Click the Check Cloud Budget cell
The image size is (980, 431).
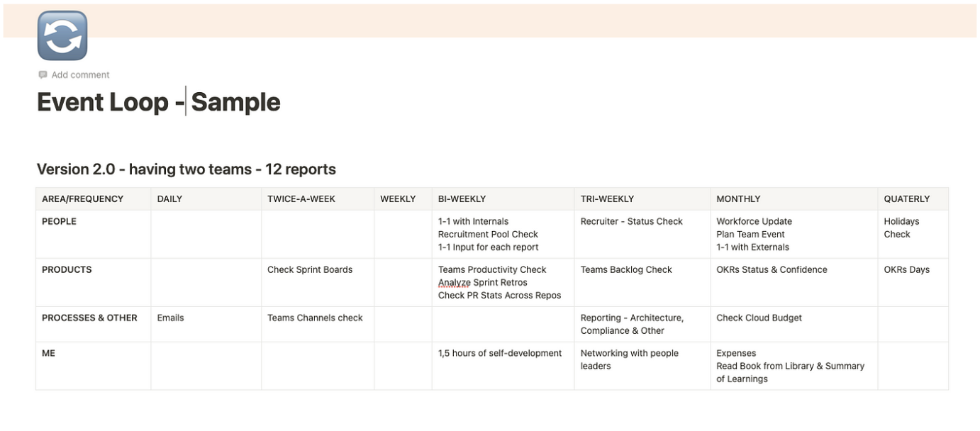(x=759, y=318)
